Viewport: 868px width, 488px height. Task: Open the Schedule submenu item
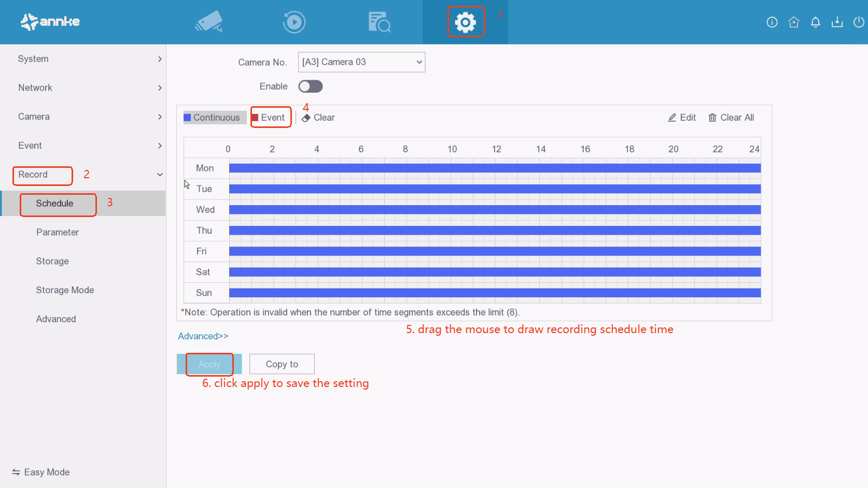pos(83,204)
